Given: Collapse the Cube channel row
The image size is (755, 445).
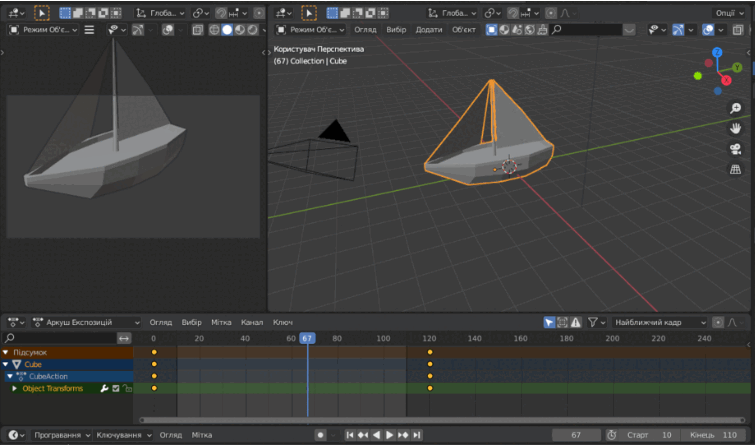Looking at the screenshot, I should [x=5, y=365].
